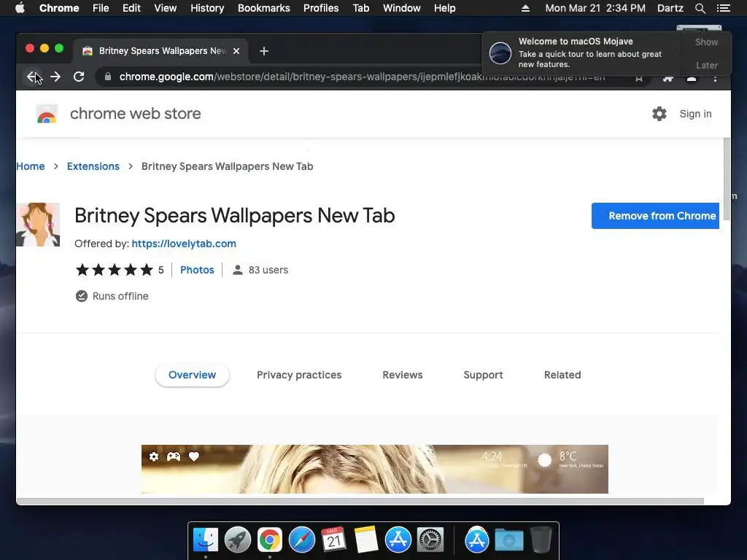
Task: Open the lovelytab.com publisher link
Action: (184, 244)
